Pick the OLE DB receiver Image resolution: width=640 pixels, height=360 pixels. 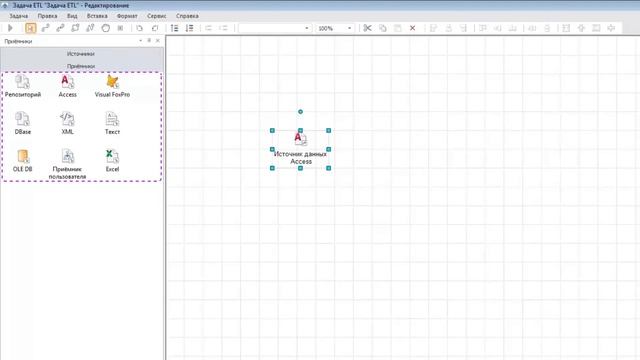(x=22, y=160)
